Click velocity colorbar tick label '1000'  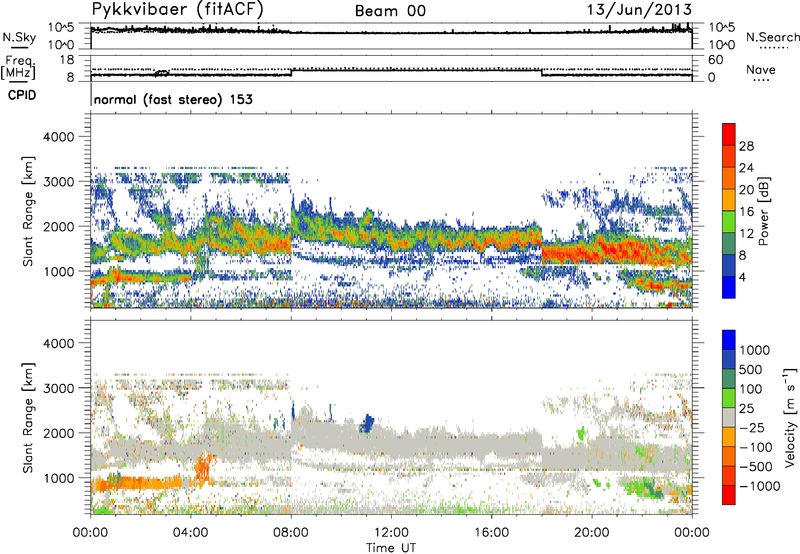click(755, 350)
